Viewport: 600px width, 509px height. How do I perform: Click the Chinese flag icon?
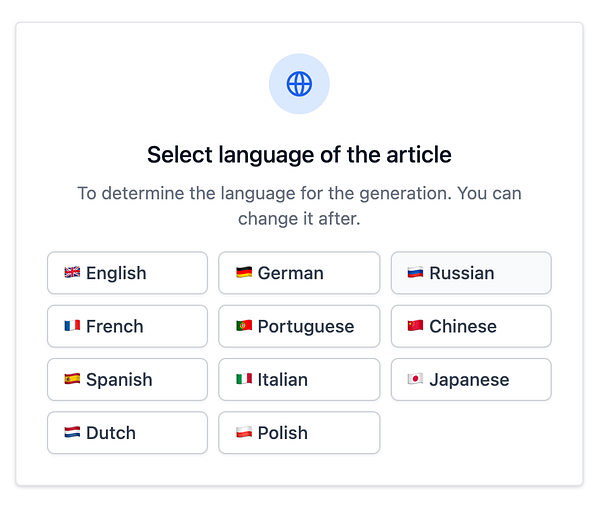pyautogui.click(x=416, y=326)
